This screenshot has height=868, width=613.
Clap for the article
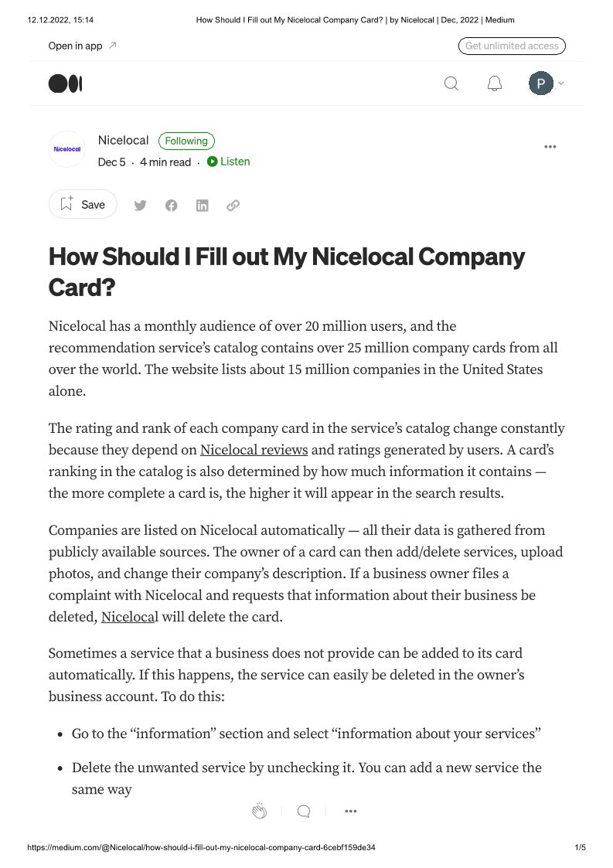tap(259, 811)
